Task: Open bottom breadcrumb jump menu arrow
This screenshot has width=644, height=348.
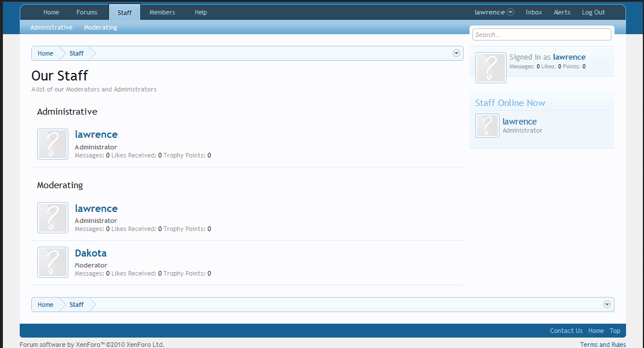Action: point(607,305)
